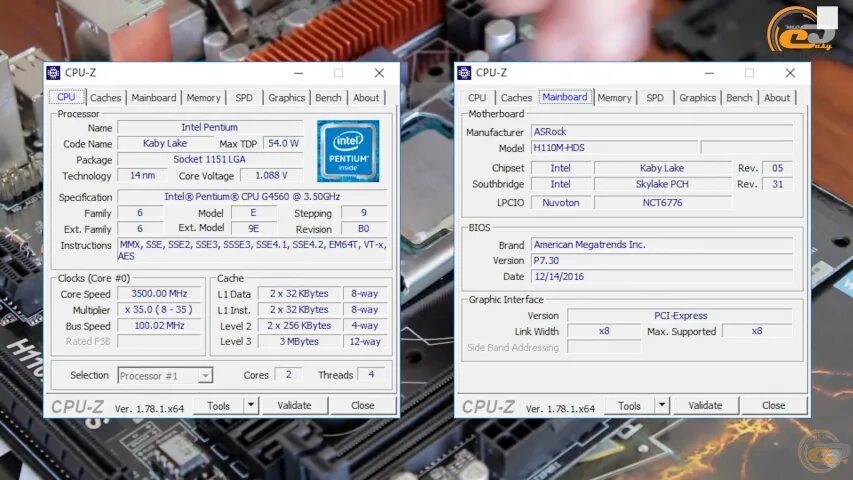Click the Southbridge value Skylake PCH
Viewport: 853px width, 480px height.
tap(662, 184)
